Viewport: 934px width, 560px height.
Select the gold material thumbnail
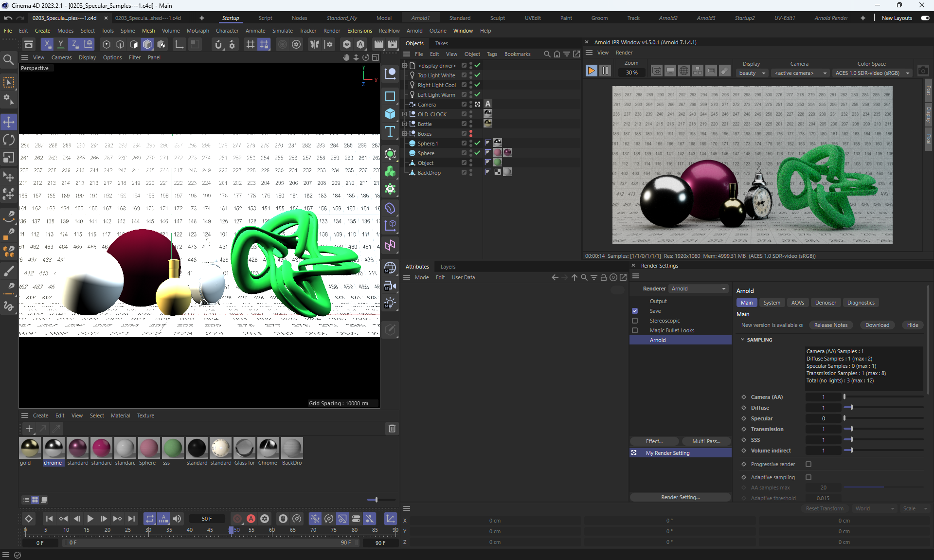[x=30, y=448]
